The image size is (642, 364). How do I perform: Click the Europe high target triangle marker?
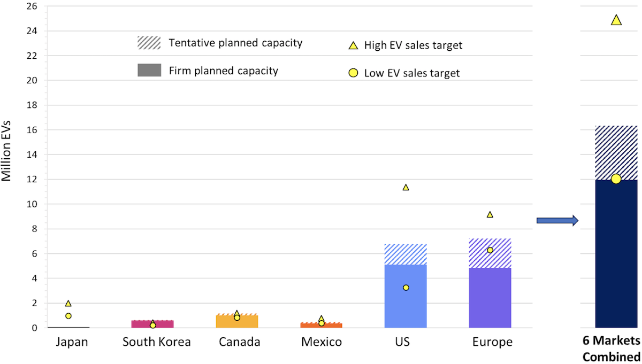point(490,215)
